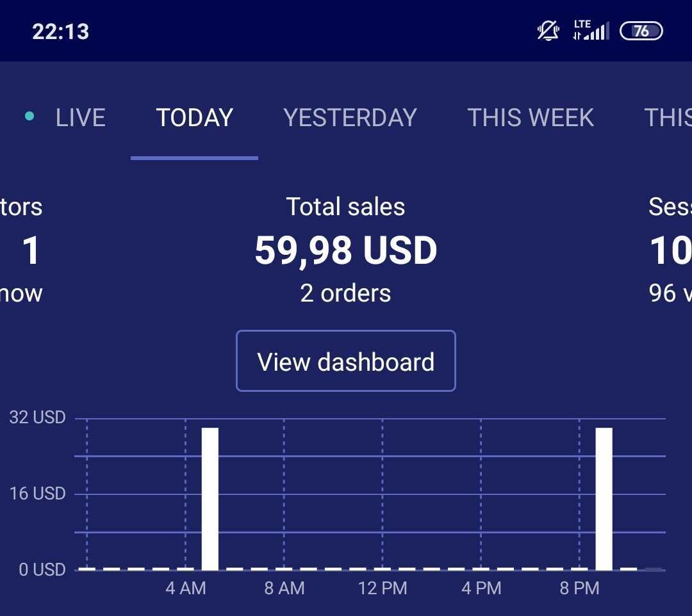Image resolution: width=692 pixels, height=616 pixels.
Task: Tap the battery indicator showing 76
Action: 641,31
